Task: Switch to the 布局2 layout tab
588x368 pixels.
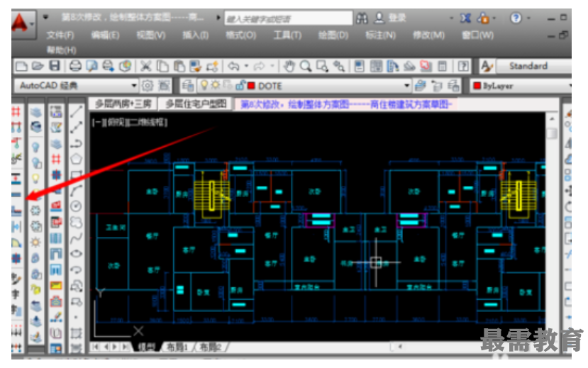Action: click(x=210, y=347)
